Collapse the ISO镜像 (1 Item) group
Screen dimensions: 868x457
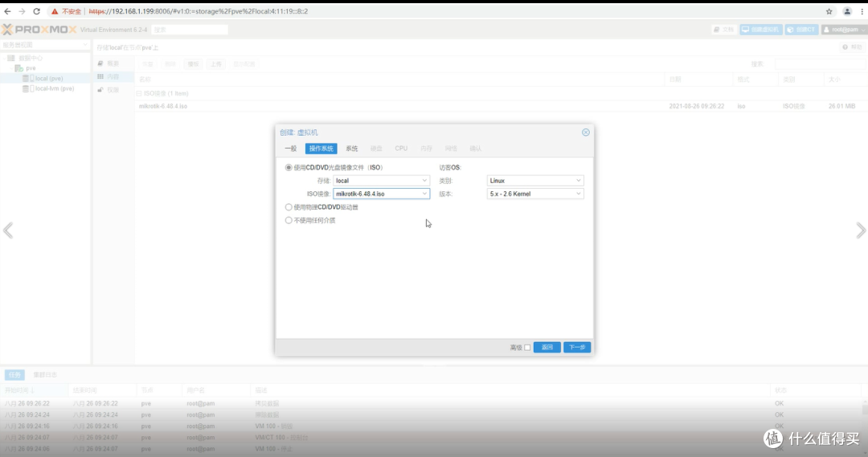tap(139, 93)
